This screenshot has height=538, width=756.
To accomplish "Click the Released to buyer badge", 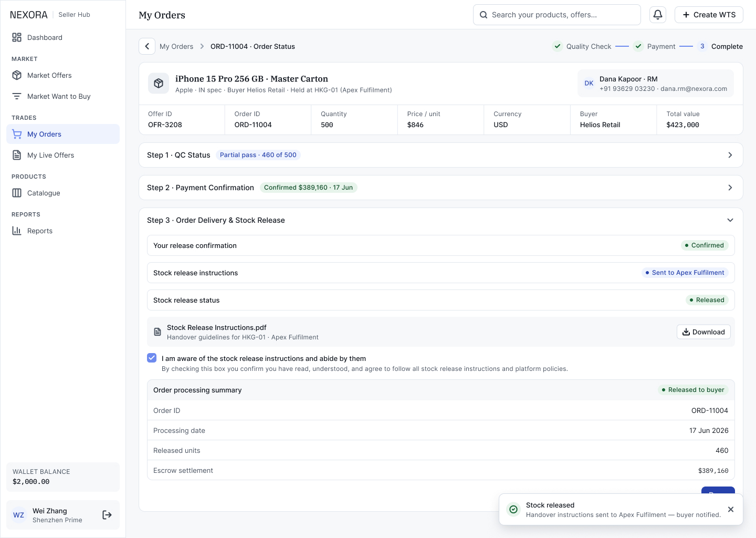I will point(693,390).
